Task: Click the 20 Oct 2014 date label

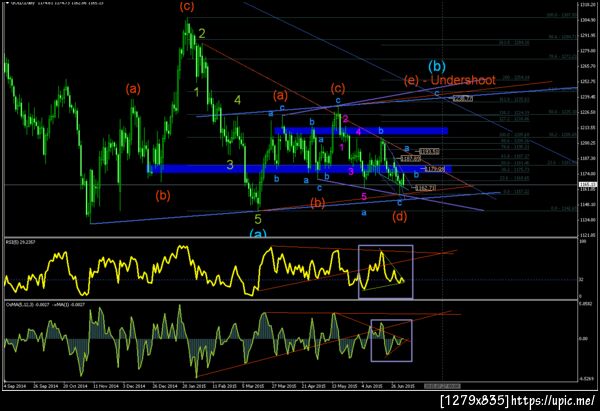Action: point(75,386)
